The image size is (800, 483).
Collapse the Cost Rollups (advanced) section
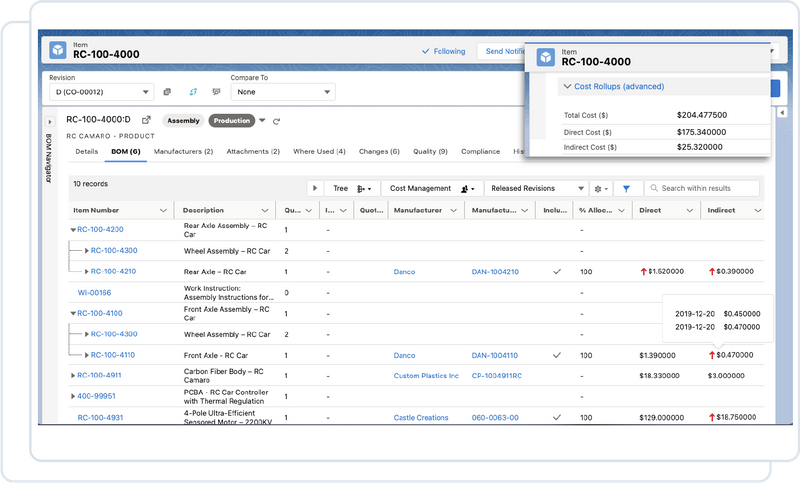[566, 87]
